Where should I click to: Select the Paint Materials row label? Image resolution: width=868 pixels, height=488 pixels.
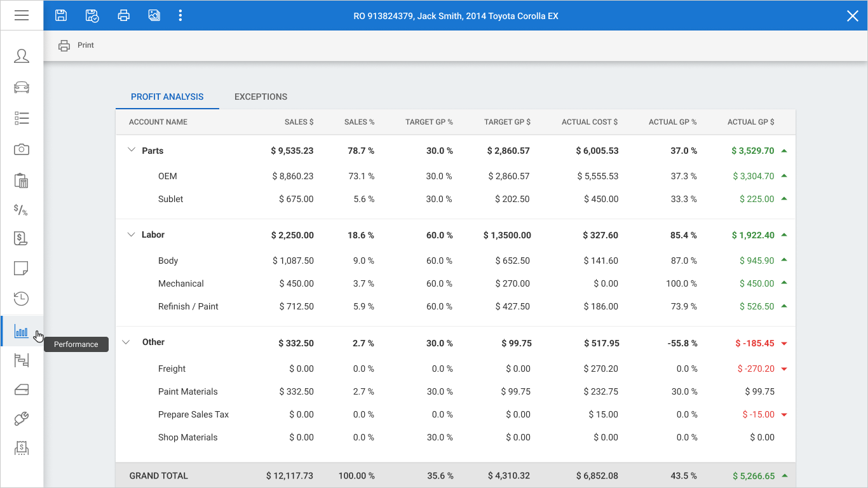click(188, 391)
